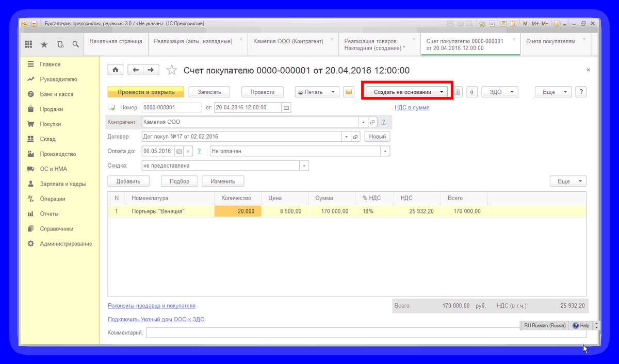The image size is (619, 364).
Task: Click the M memory icon in title bar
Action: click(525, 24)
